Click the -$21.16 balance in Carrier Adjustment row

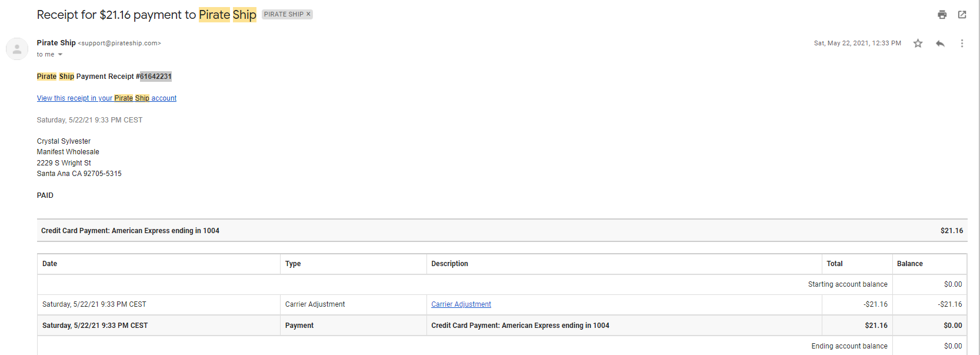pos(950,304)
